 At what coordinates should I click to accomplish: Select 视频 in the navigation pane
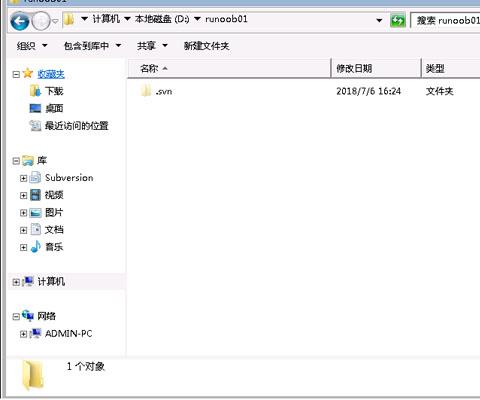[x=54, y=195]
